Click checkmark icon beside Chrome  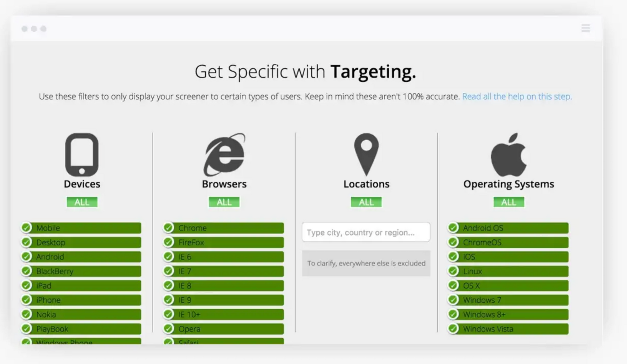[x=169, y=228]
